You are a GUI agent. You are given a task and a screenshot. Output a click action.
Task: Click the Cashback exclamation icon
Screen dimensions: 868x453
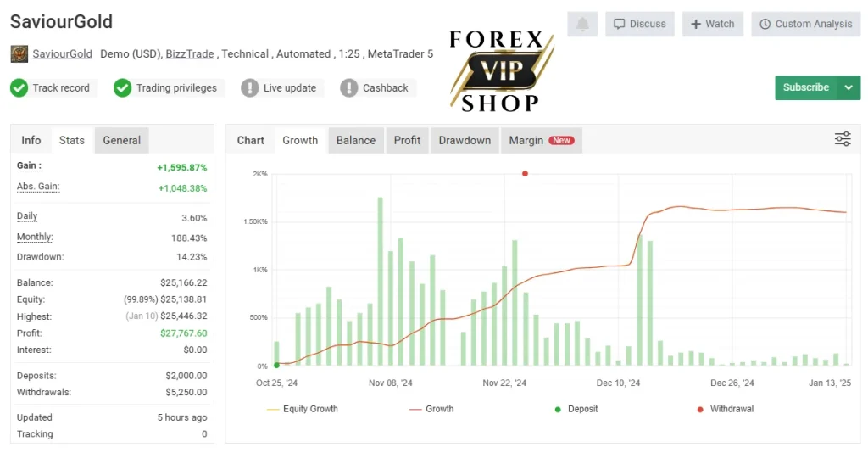348,87
